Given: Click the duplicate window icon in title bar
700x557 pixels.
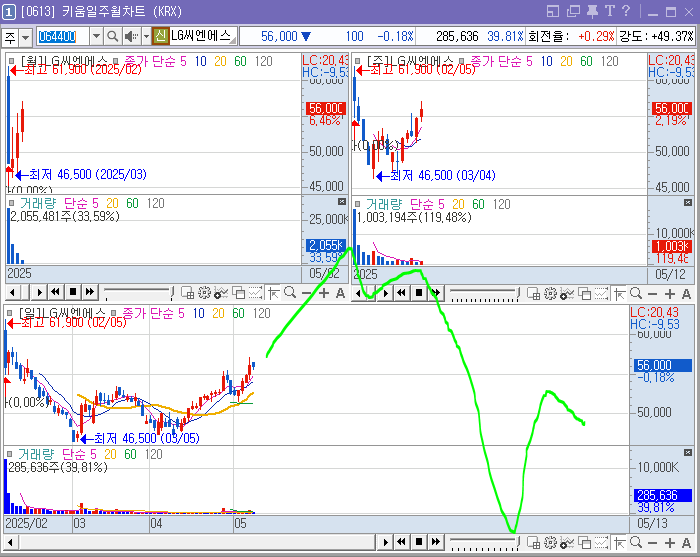Looking at the screenshot, I should (x=573, y=11).
